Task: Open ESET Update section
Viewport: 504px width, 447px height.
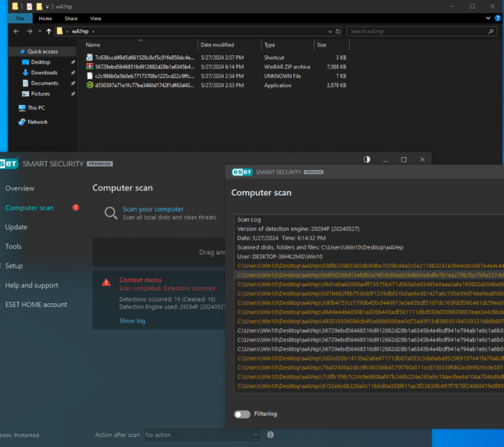Action: pos(16,227)
